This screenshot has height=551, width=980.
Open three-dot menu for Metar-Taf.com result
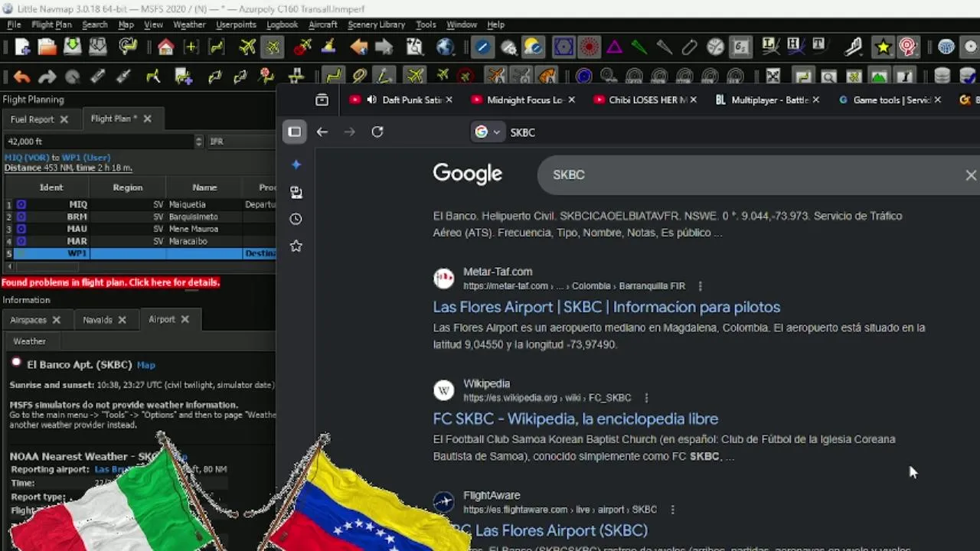[x=700, y=286]
